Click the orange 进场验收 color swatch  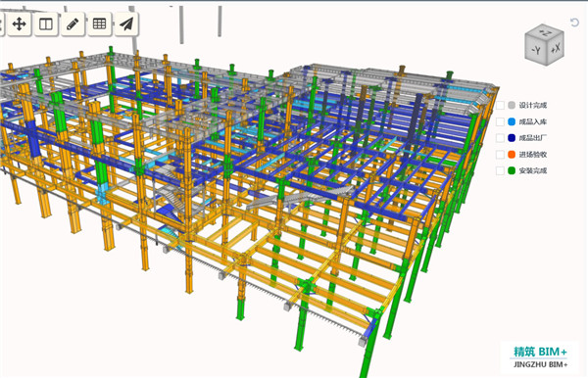pyautogui.click(x=512, y=155)
